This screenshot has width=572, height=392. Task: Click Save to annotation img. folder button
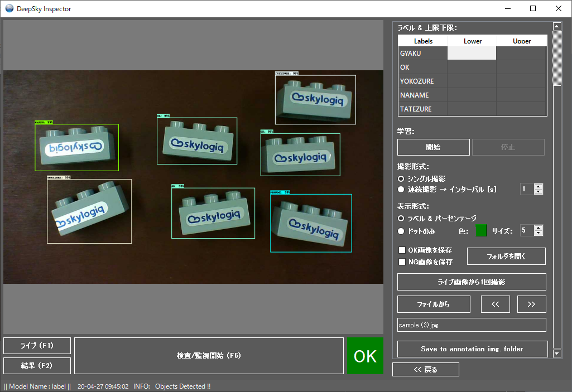(473, 349)
